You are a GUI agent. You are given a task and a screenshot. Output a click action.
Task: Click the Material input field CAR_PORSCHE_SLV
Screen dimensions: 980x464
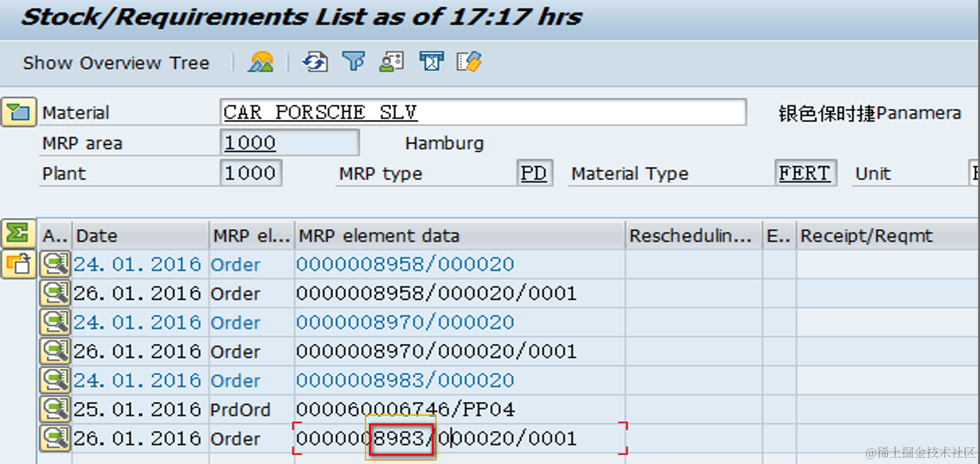483,112
